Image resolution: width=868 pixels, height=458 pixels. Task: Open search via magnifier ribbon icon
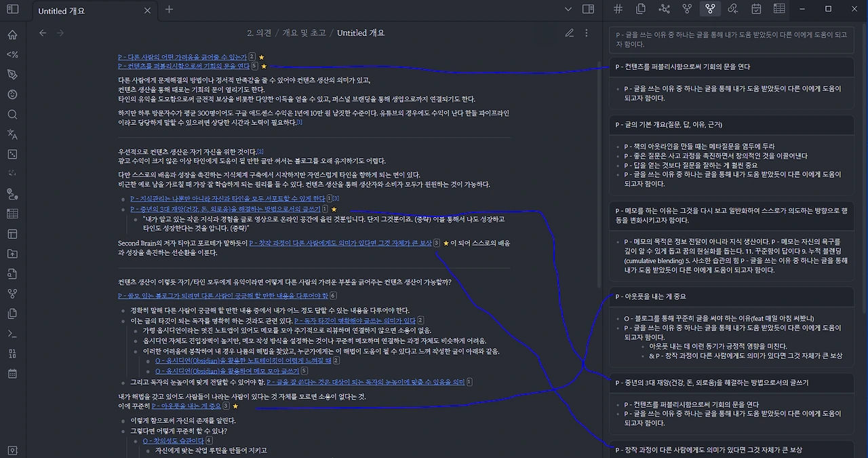[12, 115]
